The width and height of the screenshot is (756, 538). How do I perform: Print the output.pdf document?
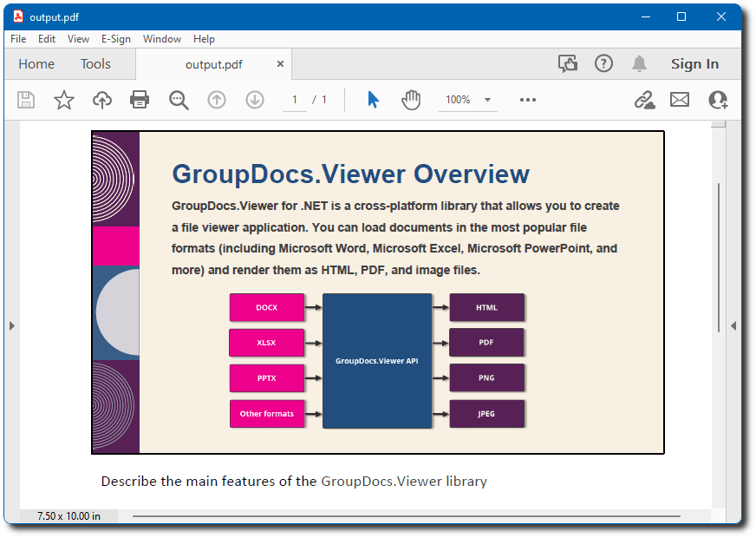pyautogui.click(x=140, y=99)
